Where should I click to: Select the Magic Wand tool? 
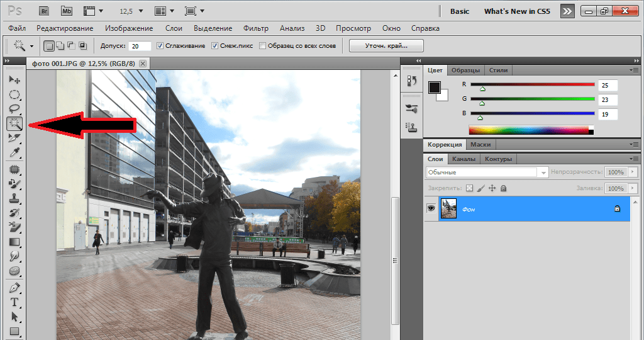[14, 123]
